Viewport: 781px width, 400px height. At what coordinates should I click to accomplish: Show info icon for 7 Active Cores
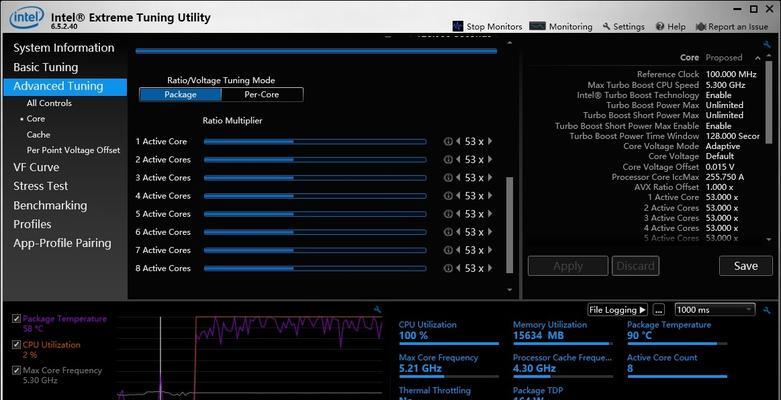click(x=448, y=250)
